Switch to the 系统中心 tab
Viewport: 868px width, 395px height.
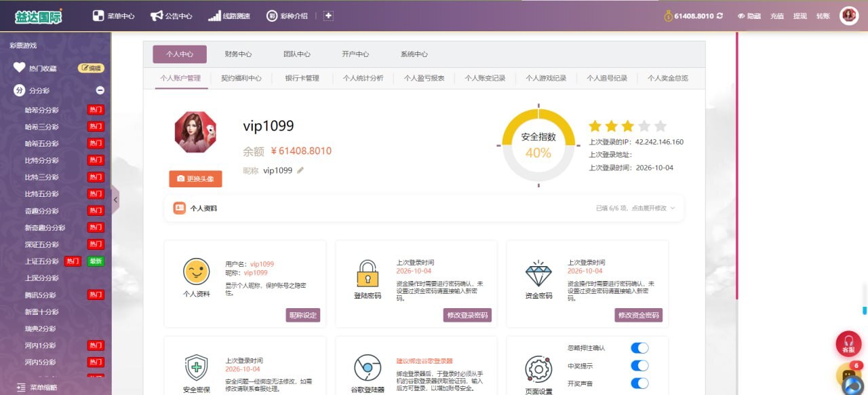point(414,54)
